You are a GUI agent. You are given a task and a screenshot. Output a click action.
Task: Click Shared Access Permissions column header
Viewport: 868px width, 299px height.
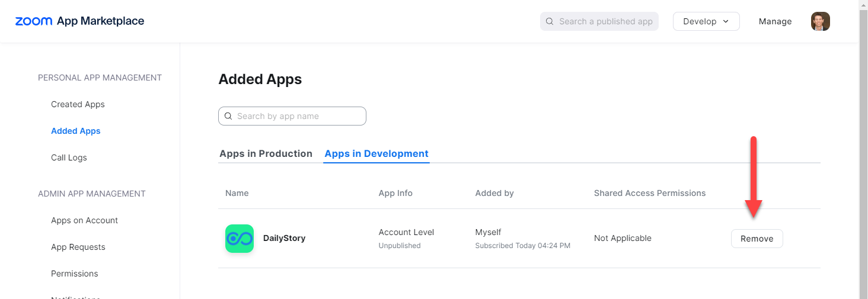coord(650,193)
